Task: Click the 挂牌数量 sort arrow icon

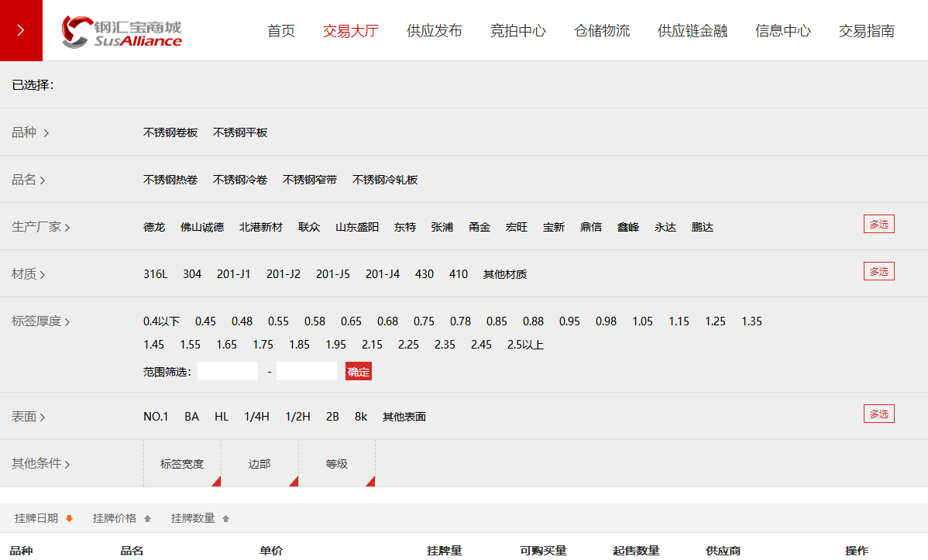Action: [x=225, y=519]
